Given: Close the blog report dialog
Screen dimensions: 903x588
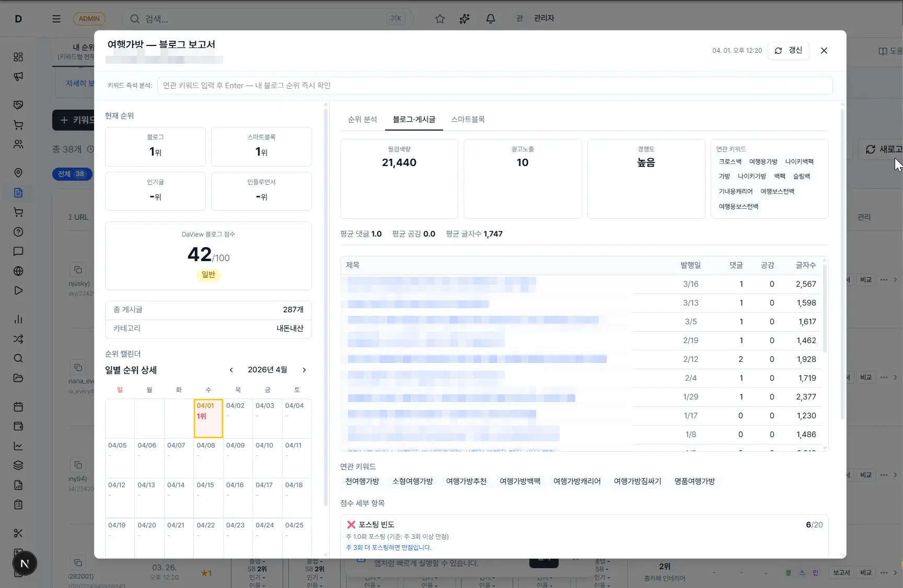Looking at the screenshot, I should [x=824, y=51].
